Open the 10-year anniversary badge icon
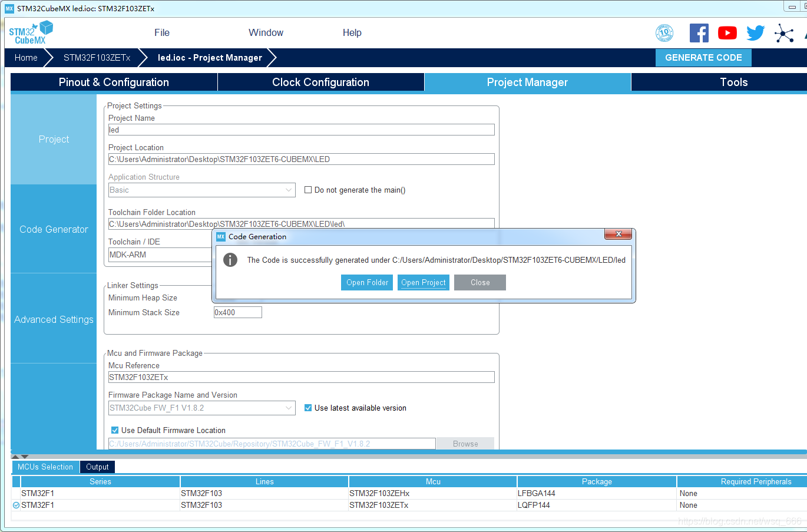This screenshot has width=807, height=532. click(x=664, y=33)
